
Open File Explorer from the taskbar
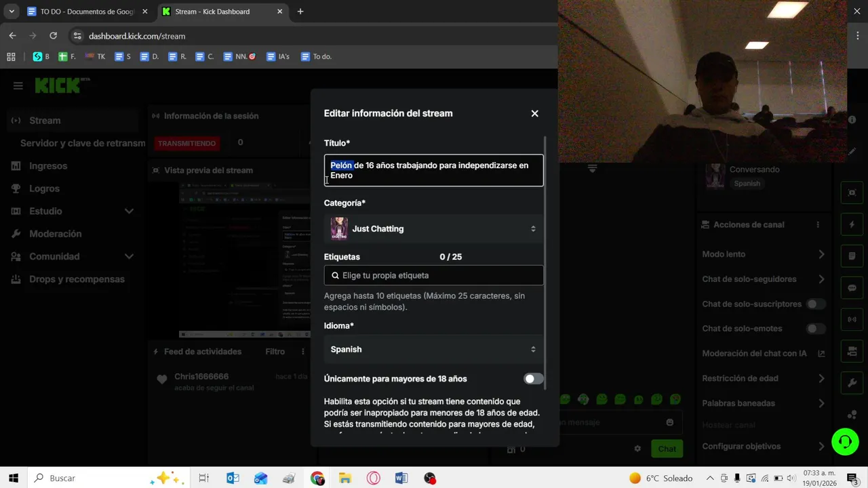pyautogui.click(x=344, y=479)
